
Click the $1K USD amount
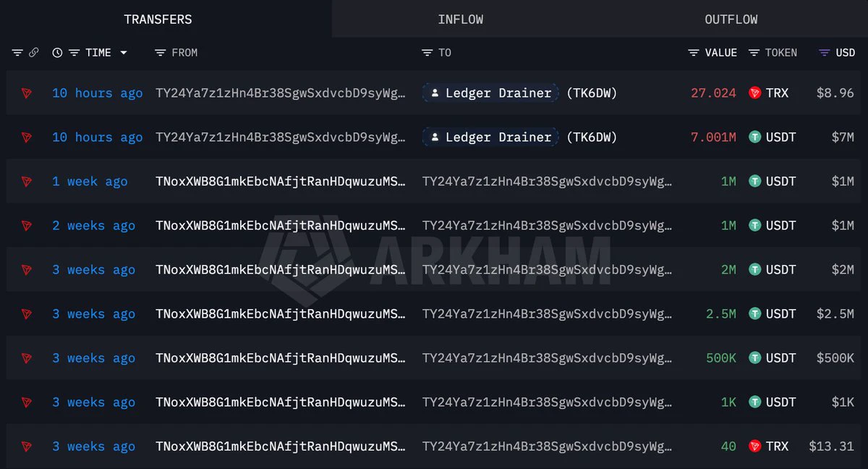[843, 402]
